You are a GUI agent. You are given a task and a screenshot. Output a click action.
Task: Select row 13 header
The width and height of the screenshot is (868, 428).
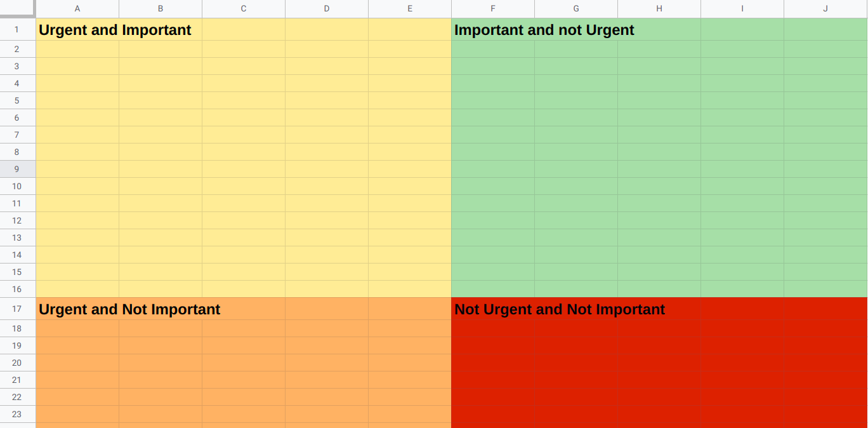click(x=17, y=237)
